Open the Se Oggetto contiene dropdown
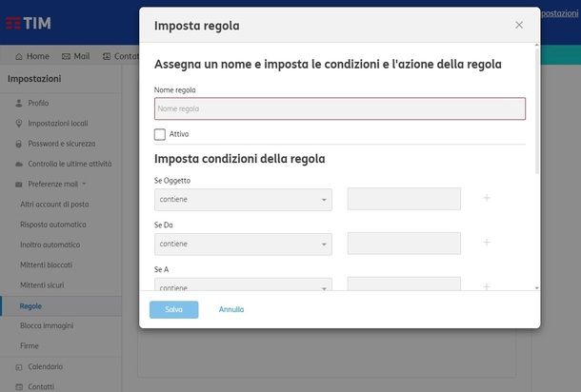The image size is (581, 392). click(243, 200)
